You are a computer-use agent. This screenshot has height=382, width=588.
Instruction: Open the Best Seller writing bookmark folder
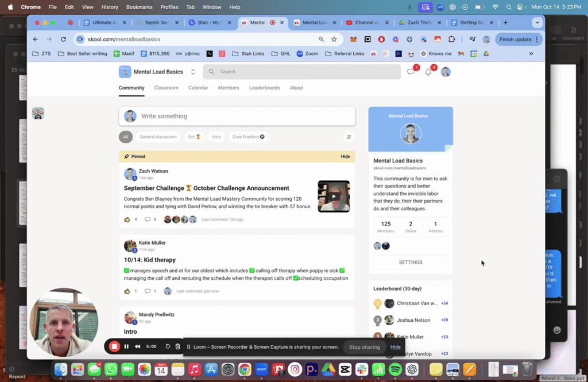(83, 53)
